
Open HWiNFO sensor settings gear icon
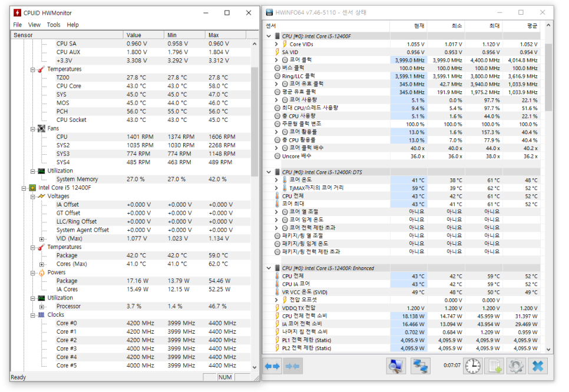515,366
